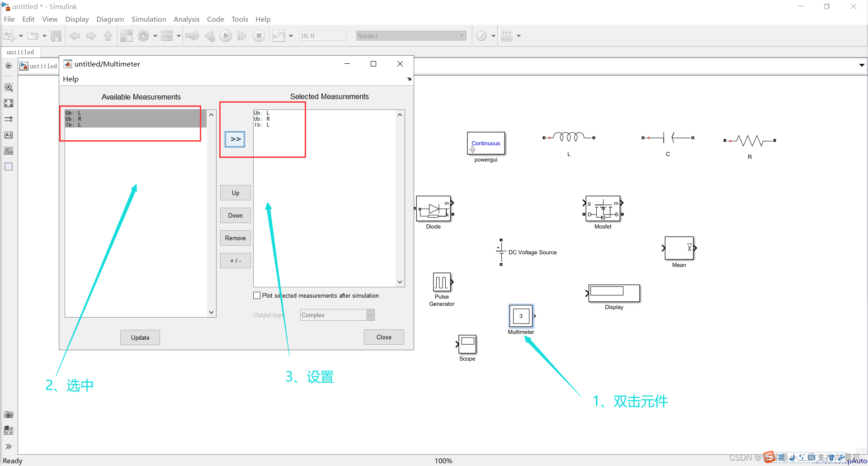Open Model Configuration gear icon

[x=143, y=36]
